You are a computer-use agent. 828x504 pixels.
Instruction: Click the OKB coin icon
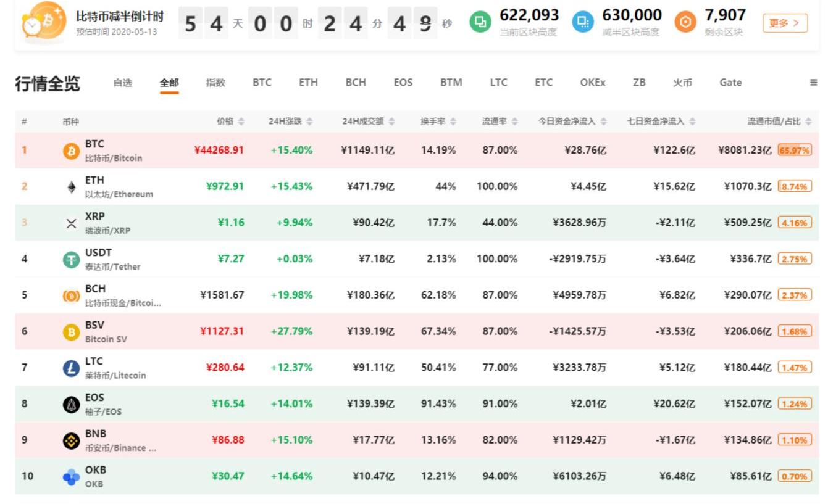[x=72, y=477]
